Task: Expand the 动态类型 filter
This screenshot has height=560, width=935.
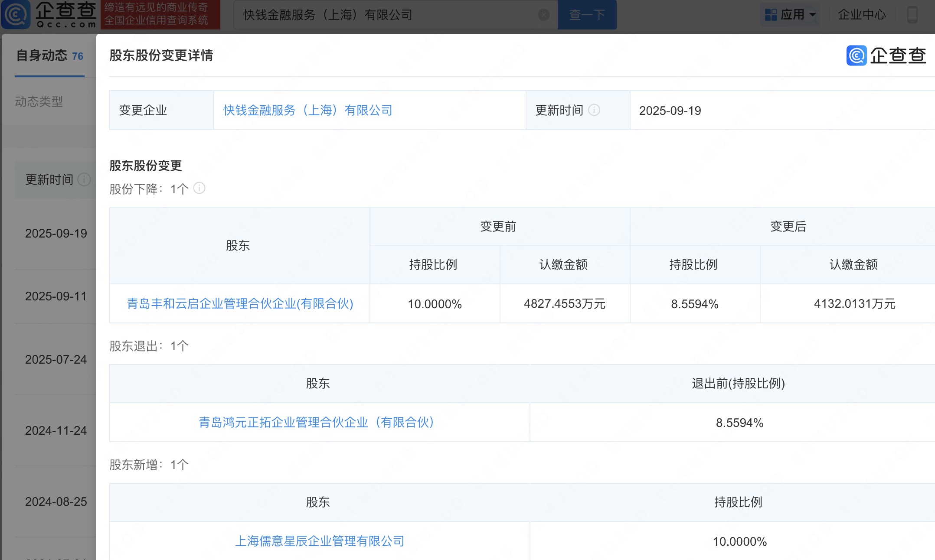Action: pos(39,101)
